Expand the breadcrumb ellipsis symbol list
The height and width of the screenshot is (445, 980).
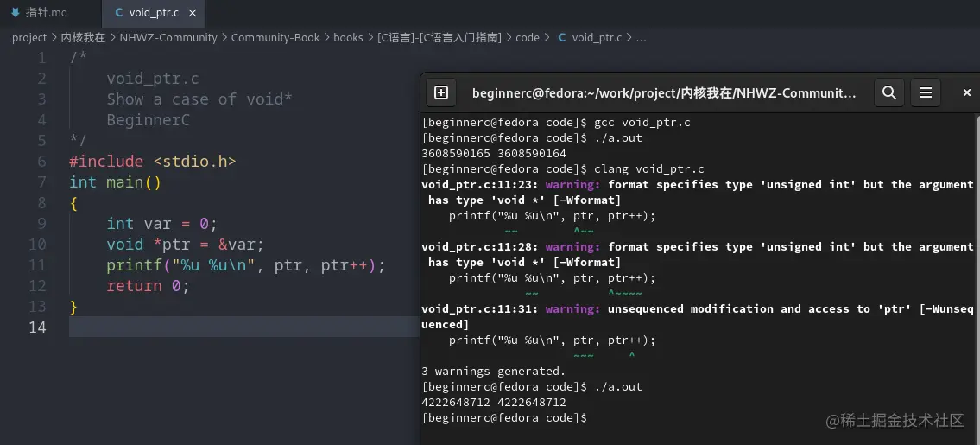click(642, 37)
